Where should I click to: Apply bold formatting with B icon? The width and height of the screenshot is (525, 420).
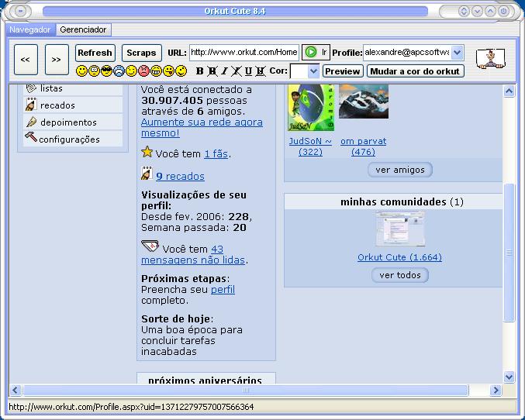200,71
